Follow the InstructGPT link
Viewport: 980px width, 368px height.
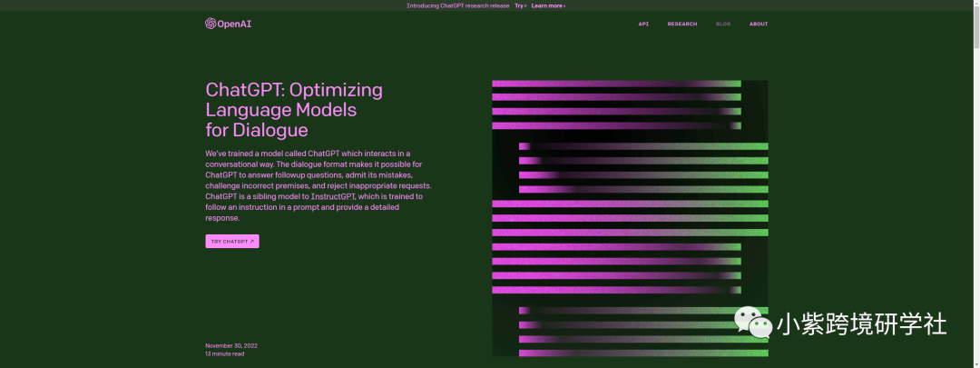click(x=333, y=196)
